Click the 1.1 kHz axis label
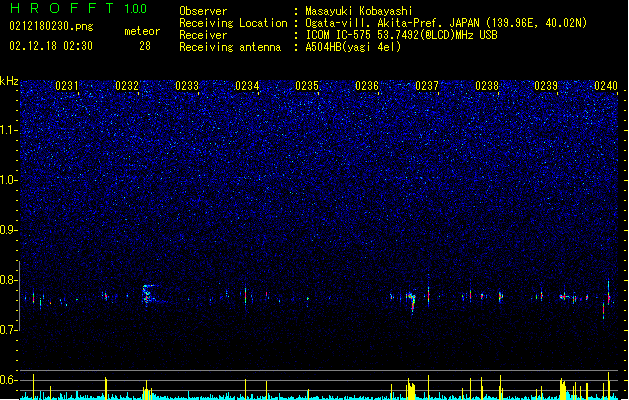The image size is (629, 400). point(8,130)
